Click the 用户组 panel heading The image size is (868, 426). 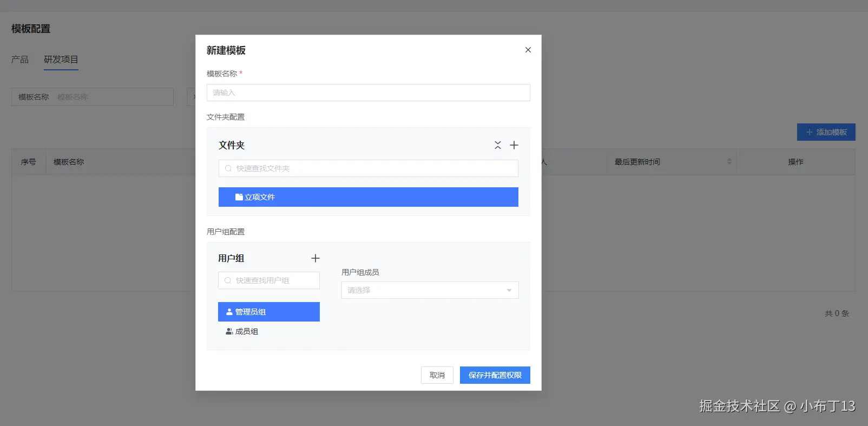coord(231,258)
